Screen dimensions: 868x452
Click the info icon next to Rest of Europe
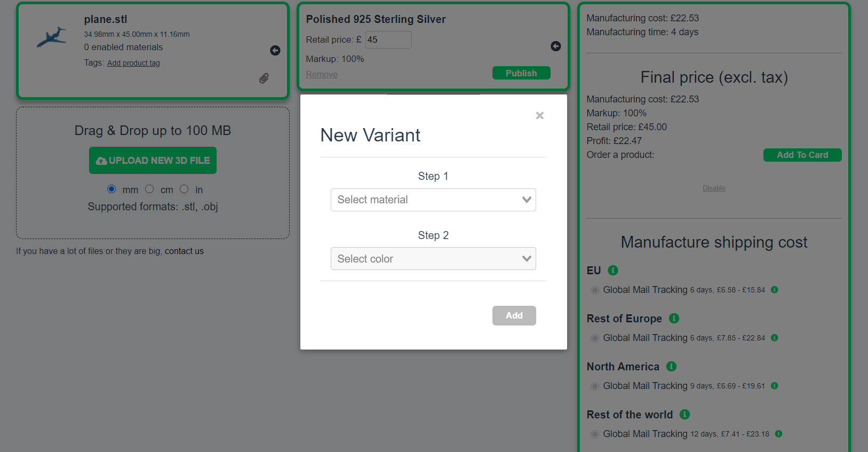coord(674,319)
